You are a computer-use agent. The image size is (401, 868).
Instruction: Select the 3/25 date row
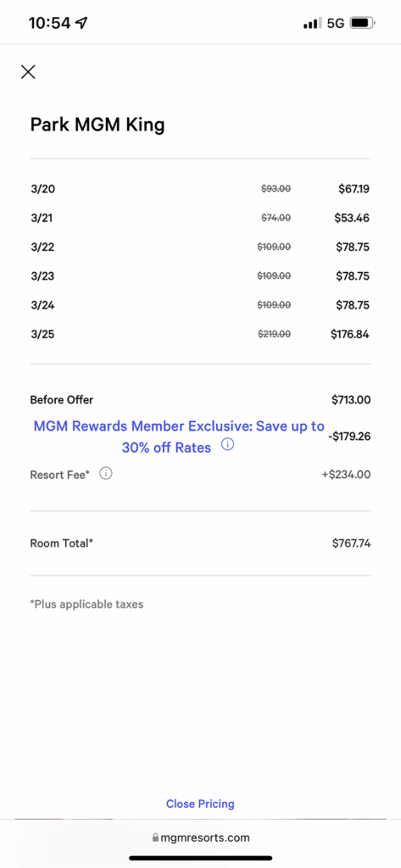(x=200, y=334)
